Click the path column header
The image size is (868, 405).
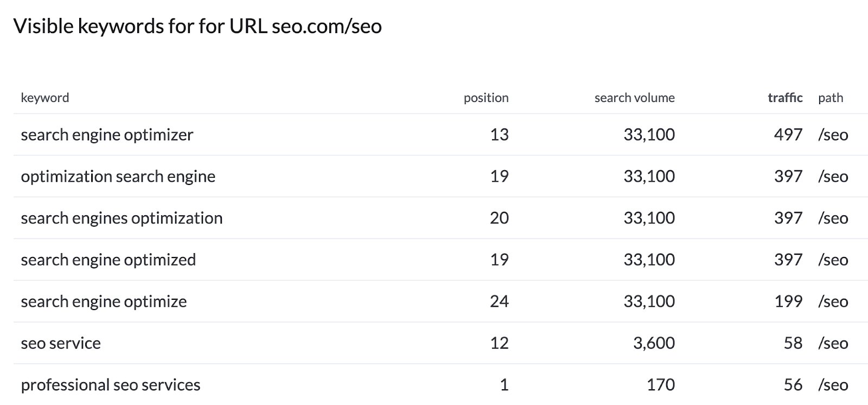pyautogui.click(x=831, y=98)
